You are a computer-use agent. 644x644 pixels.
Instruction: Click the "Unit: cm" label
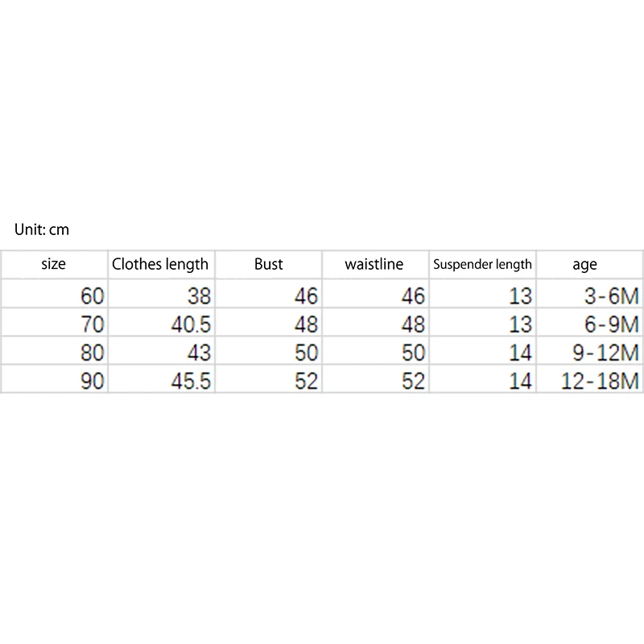coord(42,230)
